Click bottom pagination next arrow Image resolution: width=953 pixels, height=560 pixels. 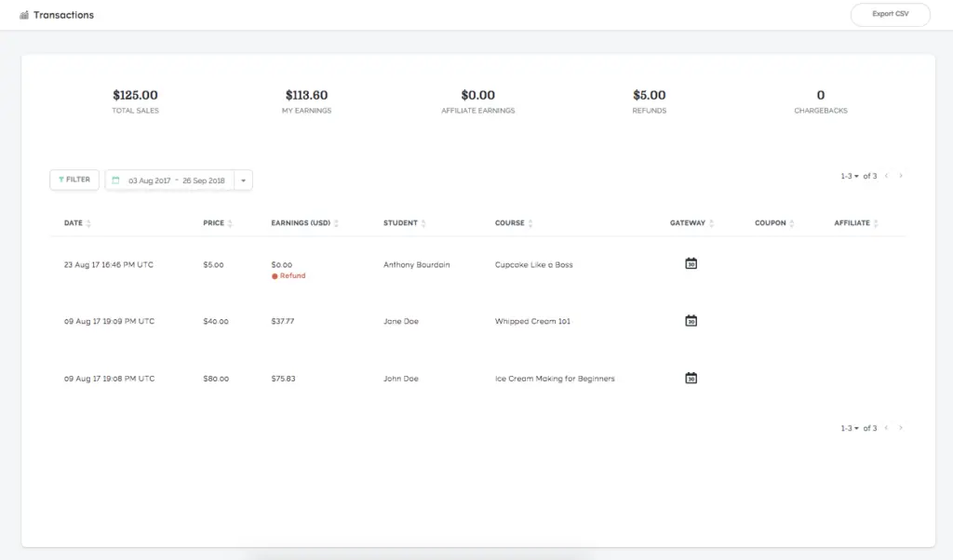901,428
